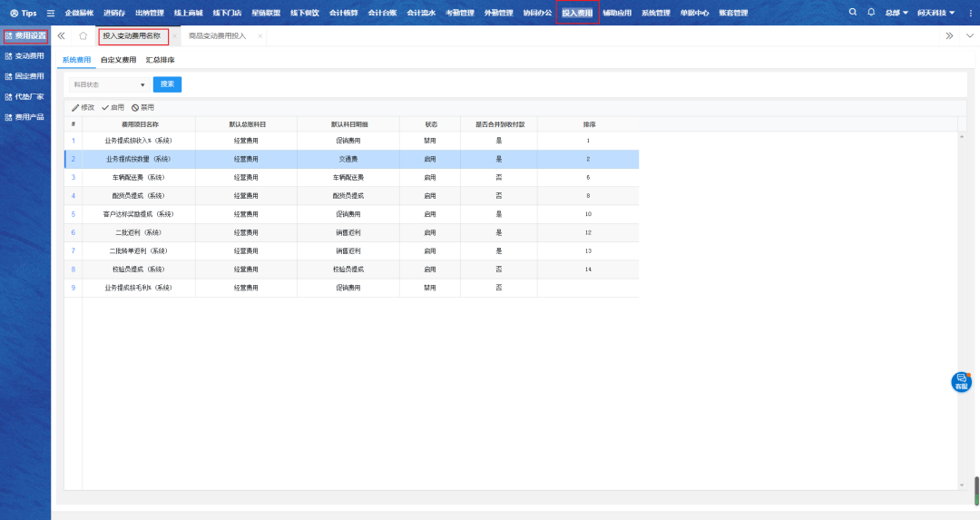This screenshot has width=980, height=520.
Task: Open 变动费用 in the left sidebar
Action: 24,56
